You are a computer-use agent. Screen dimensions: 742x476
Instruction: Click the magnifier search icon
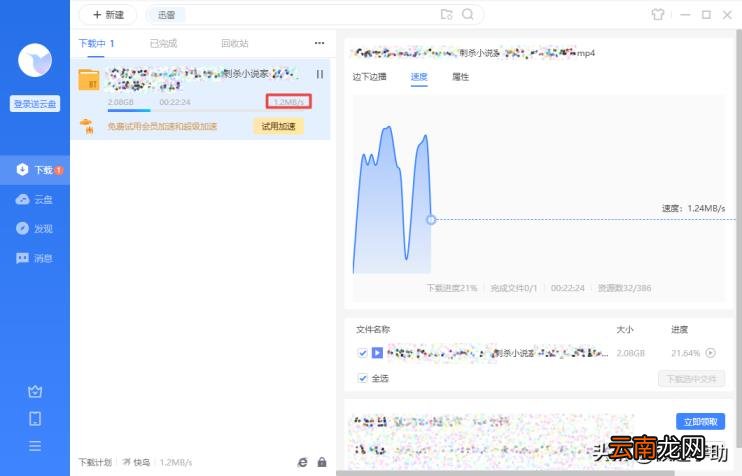pyautogui.click(x=468, y=14)
